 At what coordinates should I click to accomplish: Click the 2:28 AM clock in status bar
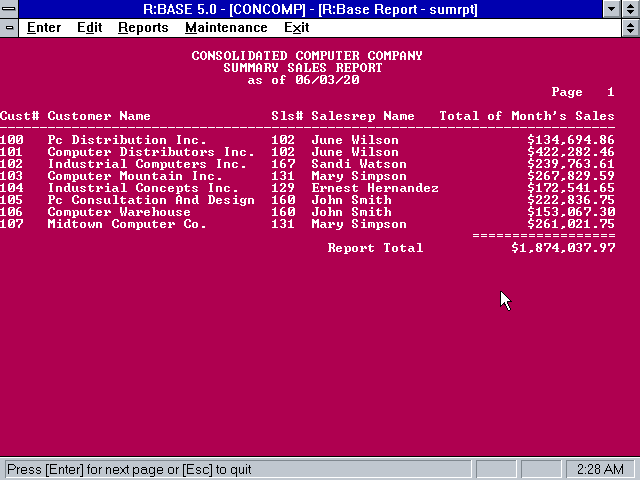tap(600, 469)
